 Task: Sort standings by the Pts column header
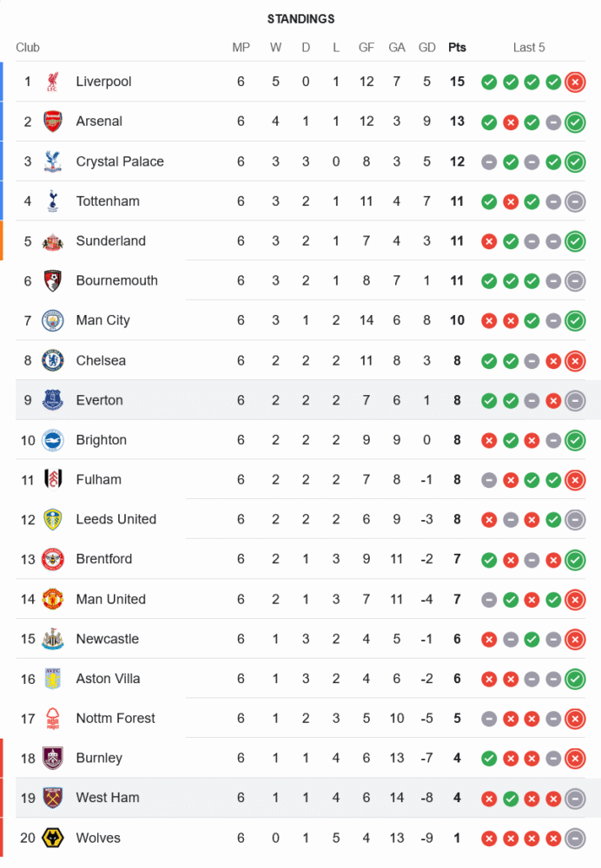457,48
